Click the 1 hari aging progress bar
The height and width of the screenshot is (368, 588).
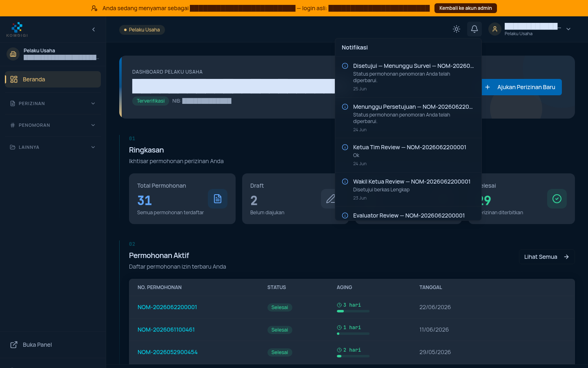click(x=353, y=334)
